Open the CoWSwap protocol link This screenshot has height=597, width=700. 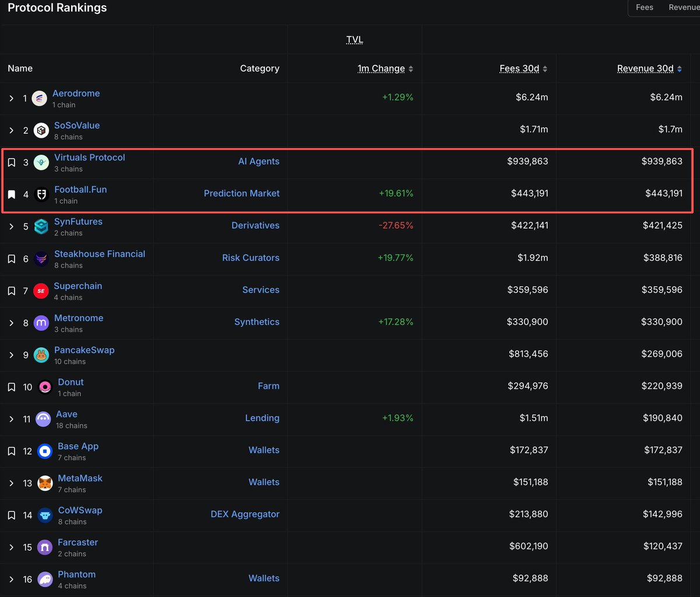pos(80,510)
